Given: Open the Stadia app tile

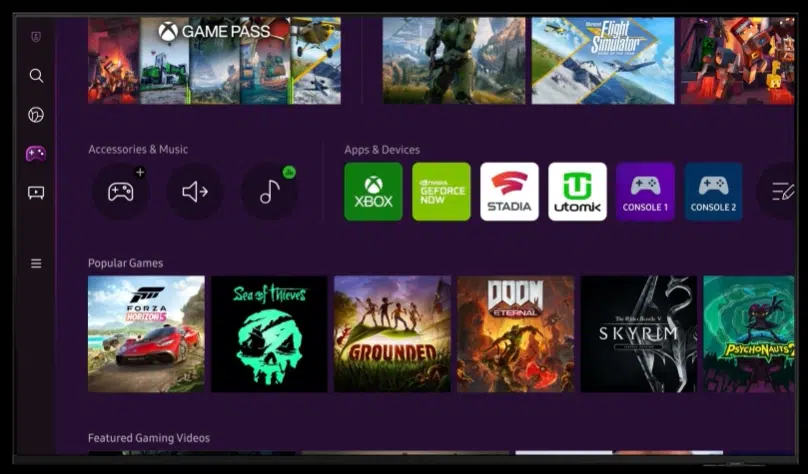Looking at the screenshot, I should (509, 192).
